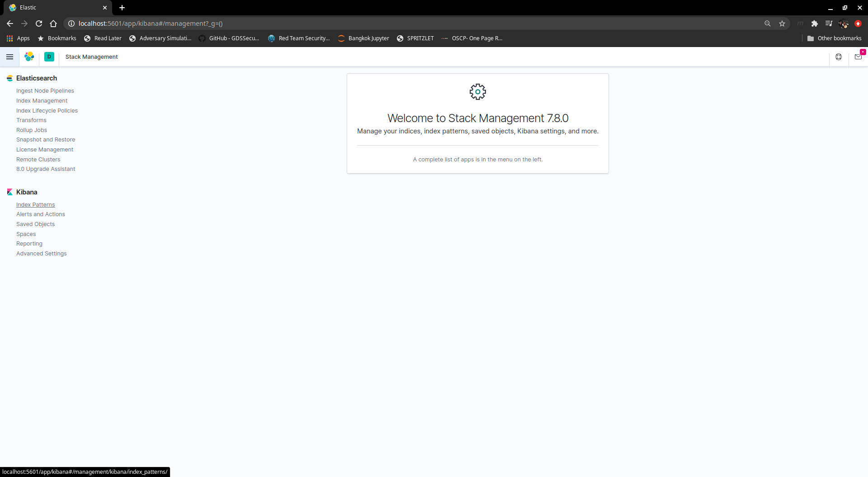Open Alerts and Actions
The image size is (868, 477).
coord(41,214)
